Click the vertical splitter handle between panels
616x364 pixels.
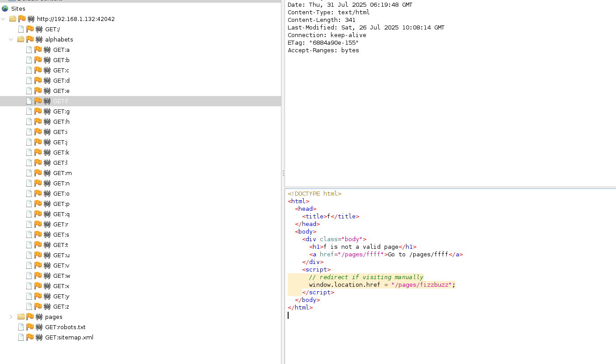pyautogui.click(x=283, y=173)
